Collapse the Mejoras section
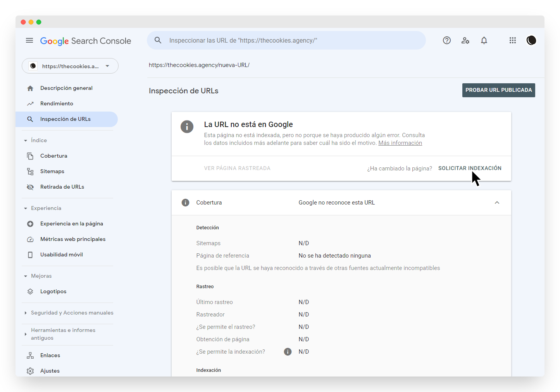 (x=26, y=276)
